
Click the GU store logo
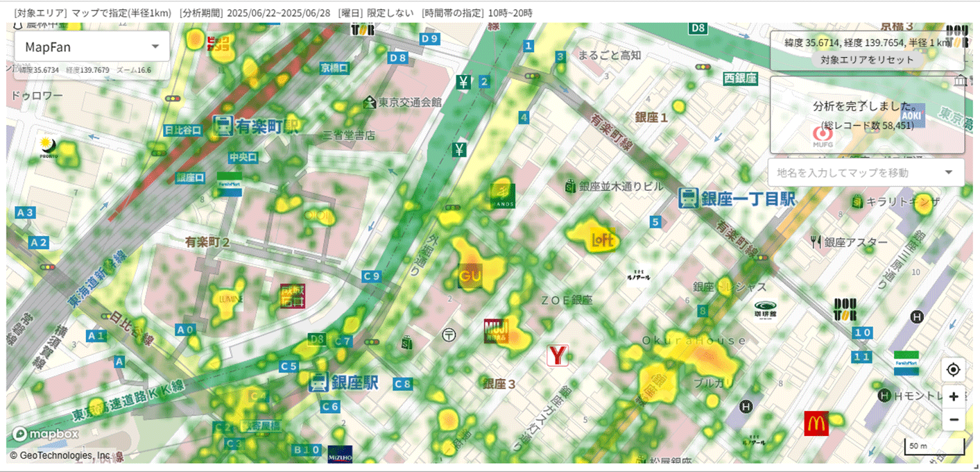(x=470, y=276)
